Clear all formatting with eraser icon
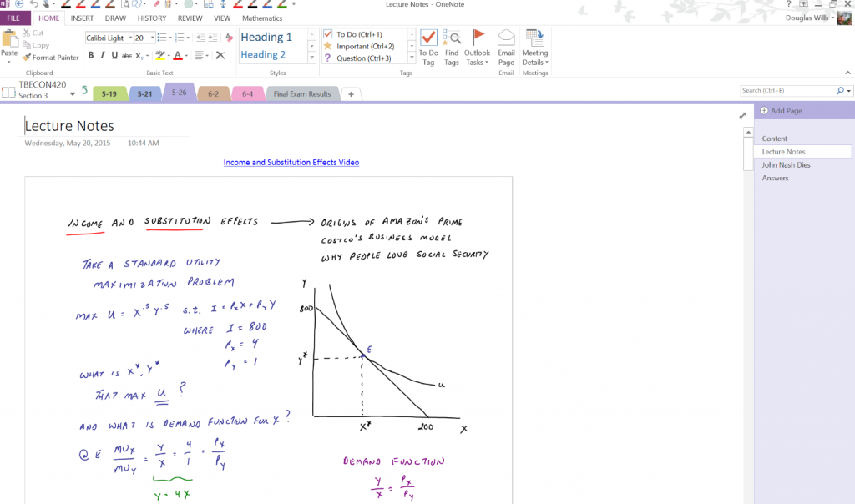This screenshot has height=504, width=855. pos(230,38)
